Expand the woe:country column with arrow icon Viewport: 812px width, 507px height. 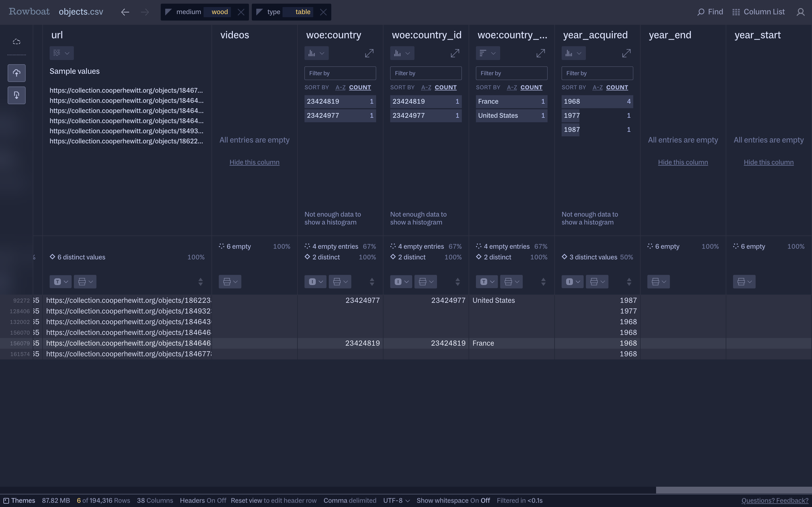(x=369, y=53)
